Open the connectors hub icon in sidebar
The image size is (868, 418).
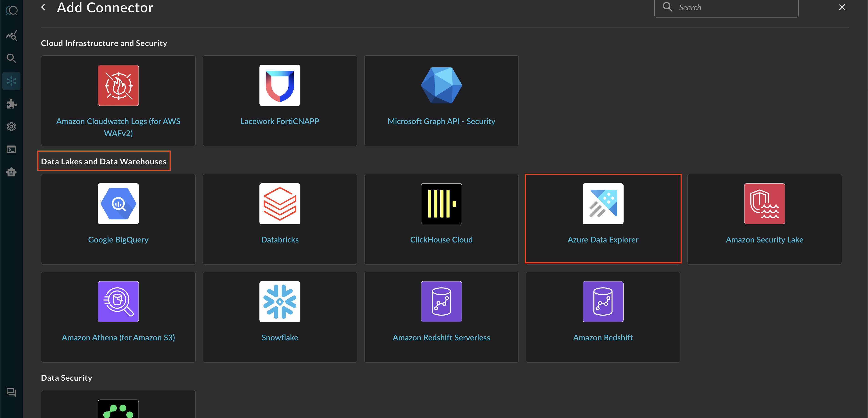click(x=11, y=81)
